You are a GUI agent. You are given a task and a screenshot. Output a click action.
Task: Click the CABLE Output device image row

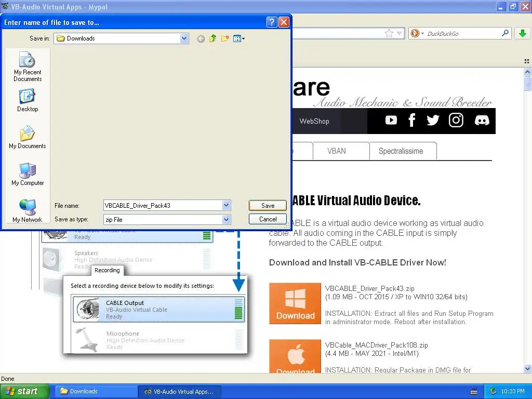pyautogui.click(x=158, y=309)
